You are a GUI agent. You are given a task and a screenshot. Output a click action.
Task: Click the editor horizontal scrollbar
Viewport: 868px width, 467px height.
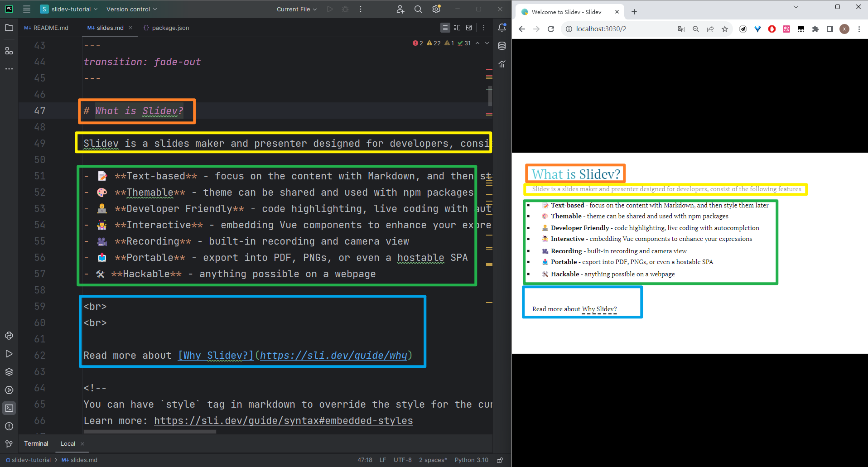coord(149,432)
